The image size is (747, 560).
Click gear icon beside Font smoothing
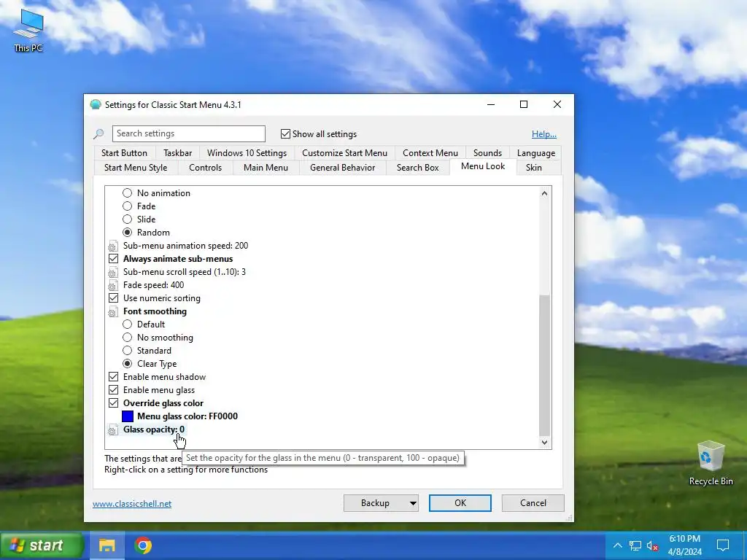tap(113, 312)
